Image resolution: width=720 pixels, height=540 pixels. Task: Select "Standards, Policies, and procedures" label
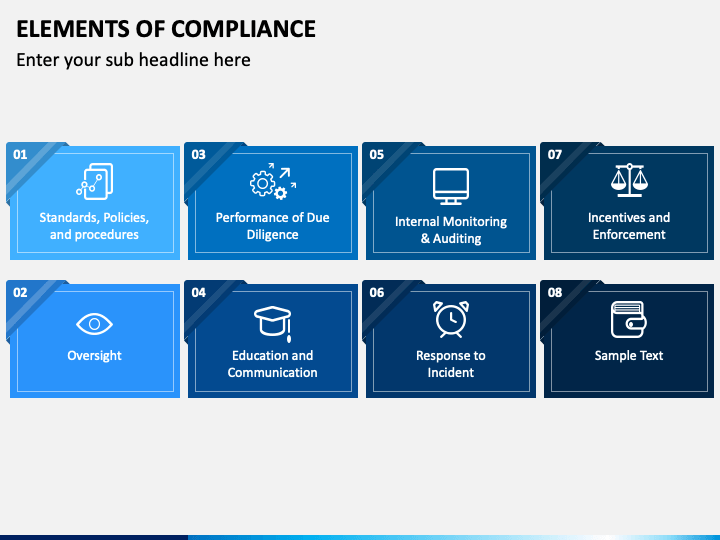[94, 226]
